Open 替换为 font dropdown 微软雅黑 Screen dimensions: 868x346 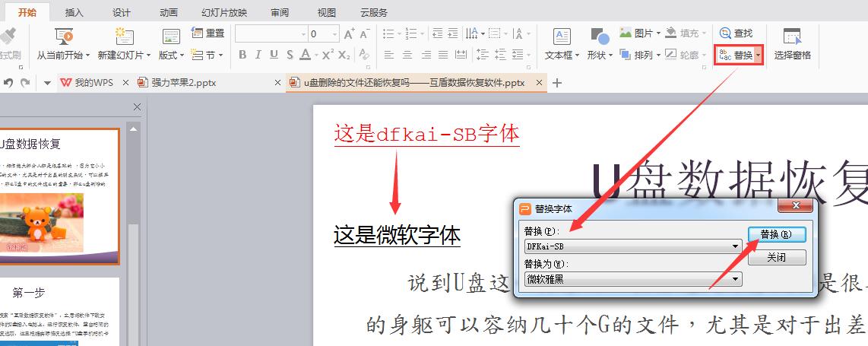coord(632,279)
